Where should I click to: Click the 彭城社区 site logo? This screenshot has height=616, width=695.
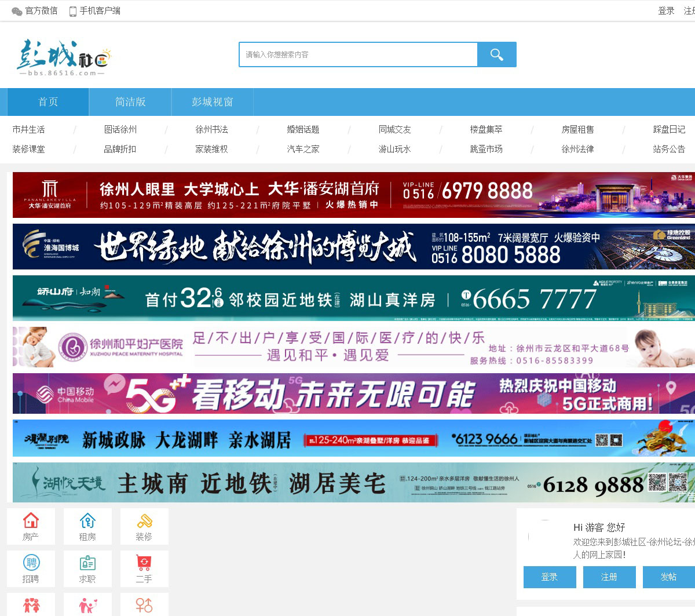click(x=63, y=57)
